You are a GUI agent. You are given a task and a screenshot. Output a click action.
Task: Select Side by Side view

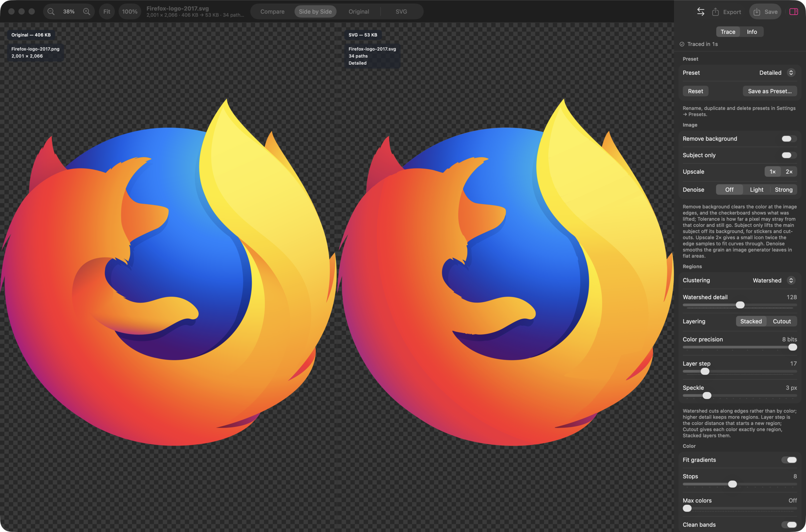(x=315, y=11)
